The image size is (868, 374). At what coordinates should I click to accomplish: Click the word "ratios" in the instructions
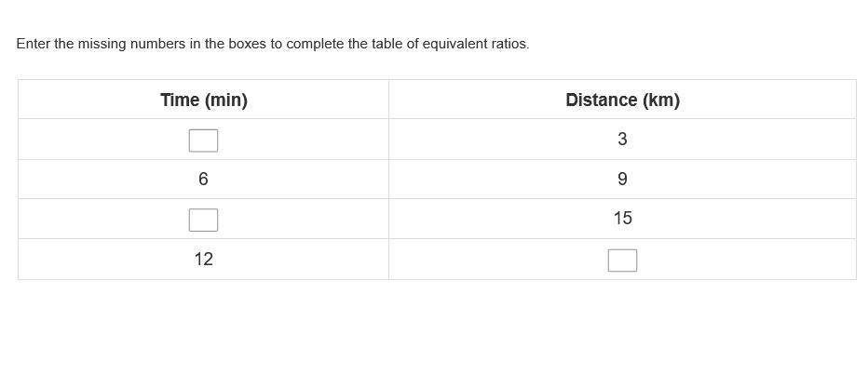coord(509,44)
